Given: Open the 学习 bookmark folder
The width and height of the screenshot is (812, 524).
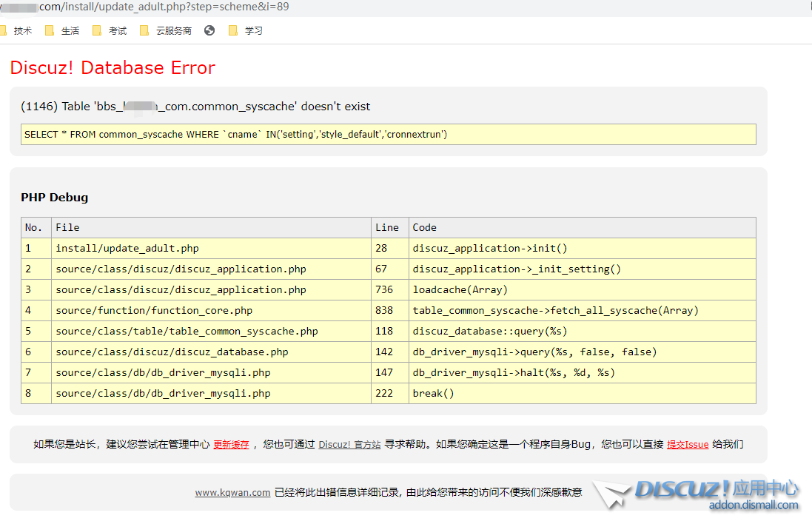Looking at the screenshot, I should [246, 31].
